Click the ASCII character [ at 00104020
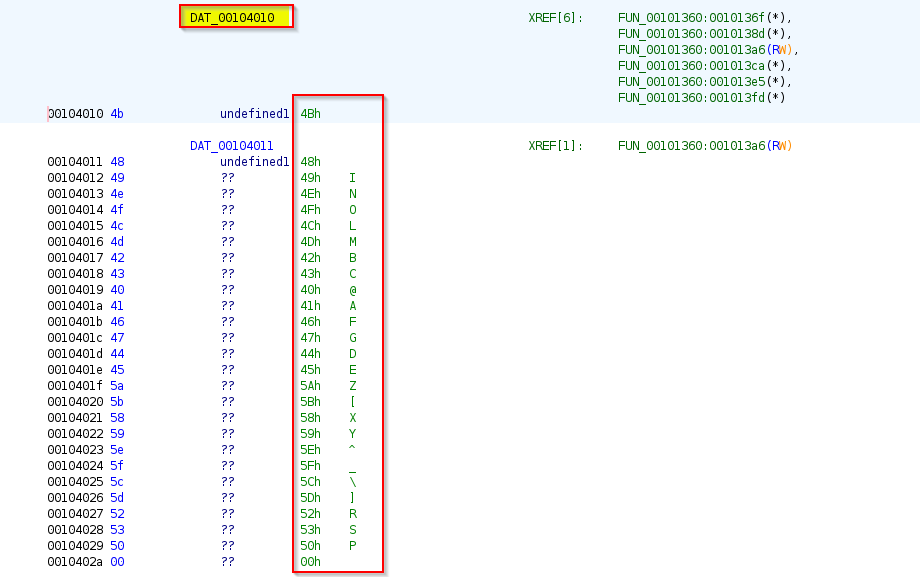This screenshot has height=577, width=920. pos(353,401)
